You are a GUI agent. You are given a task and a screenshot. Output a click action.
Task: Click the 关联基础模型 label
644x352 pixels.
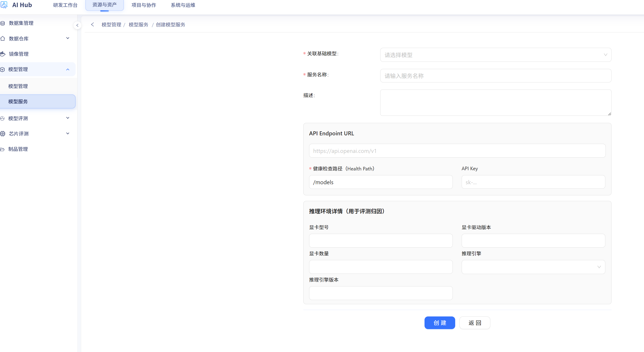322,54
